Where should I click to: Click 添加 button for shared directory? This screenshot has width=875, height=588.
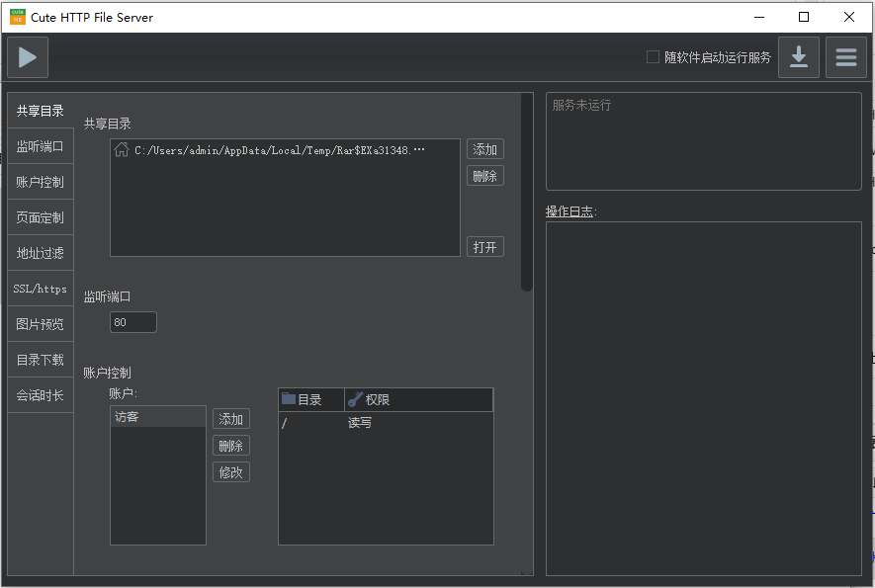(484, 149)
